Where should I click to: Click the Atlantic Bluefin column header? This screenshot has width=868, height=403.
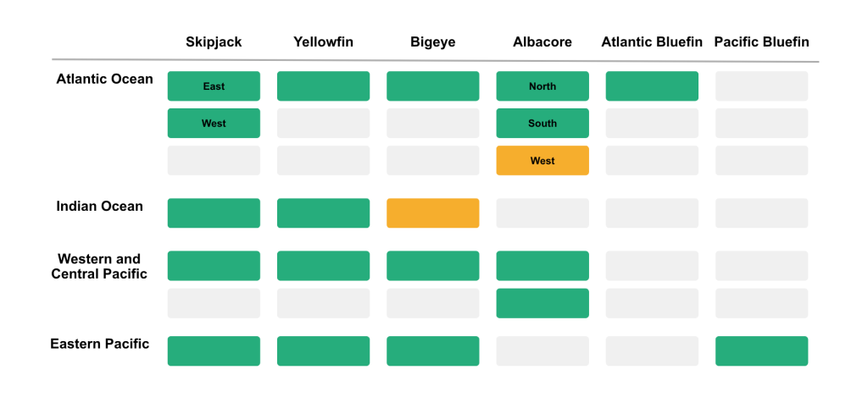click(652, 42)
